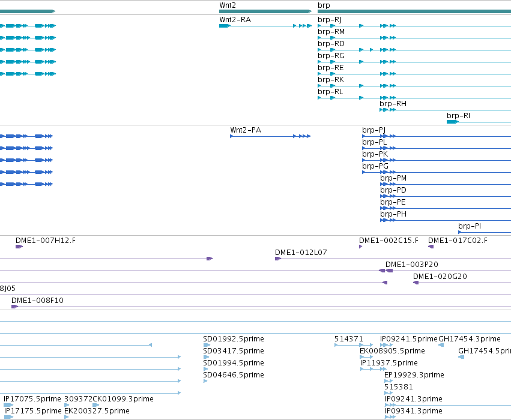The height and width of the screenshot is (420, 511).
Task: Click the EK200327.5prime EST label
Action: pyautogui.click(x=97, y=411)
